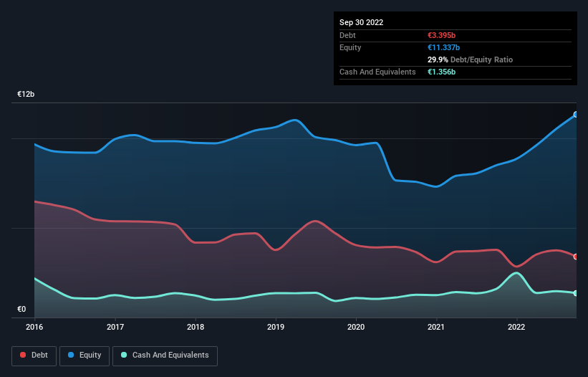Click the €11.337b equity value

point(443,47)
